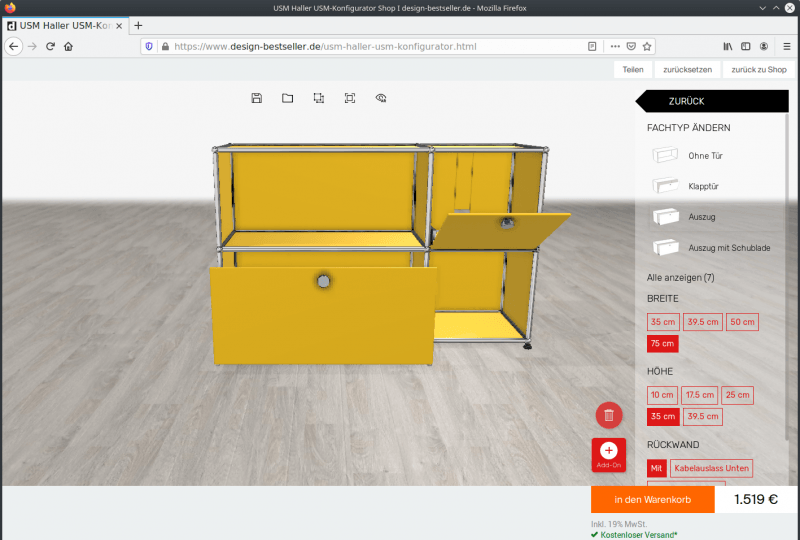Click the Klapptür thumbnail image
This screenshot has height=540, width=800.
pyautogui.click(x=665, y=185)
